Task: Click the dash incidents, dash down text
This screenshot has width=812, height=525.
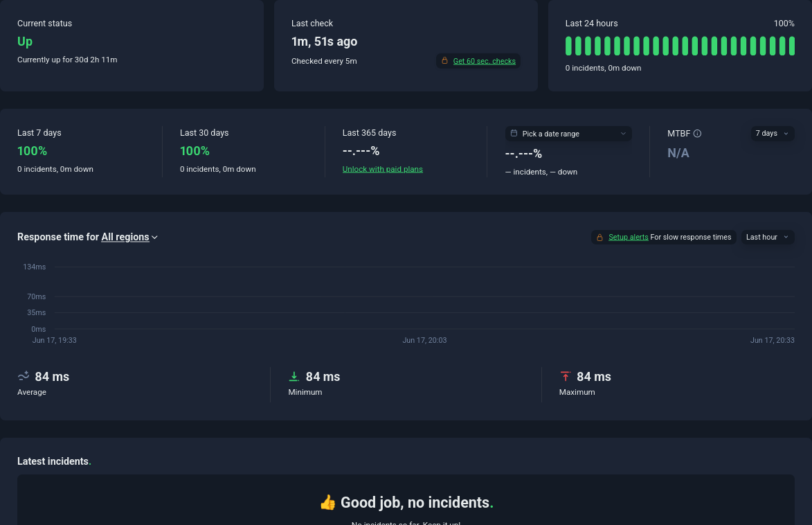Action: click(541, 172)
